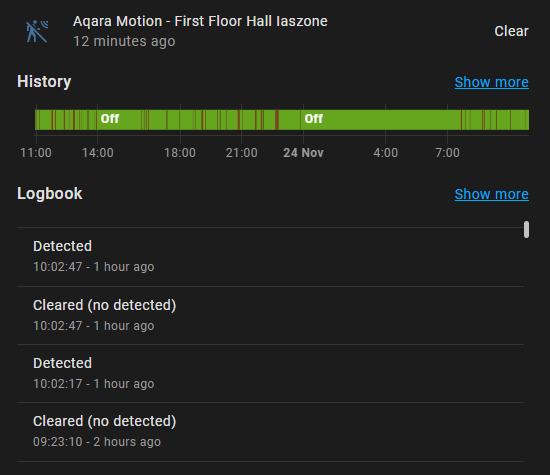Click the History section heading
550x475 pixels.
coord(44,81)
